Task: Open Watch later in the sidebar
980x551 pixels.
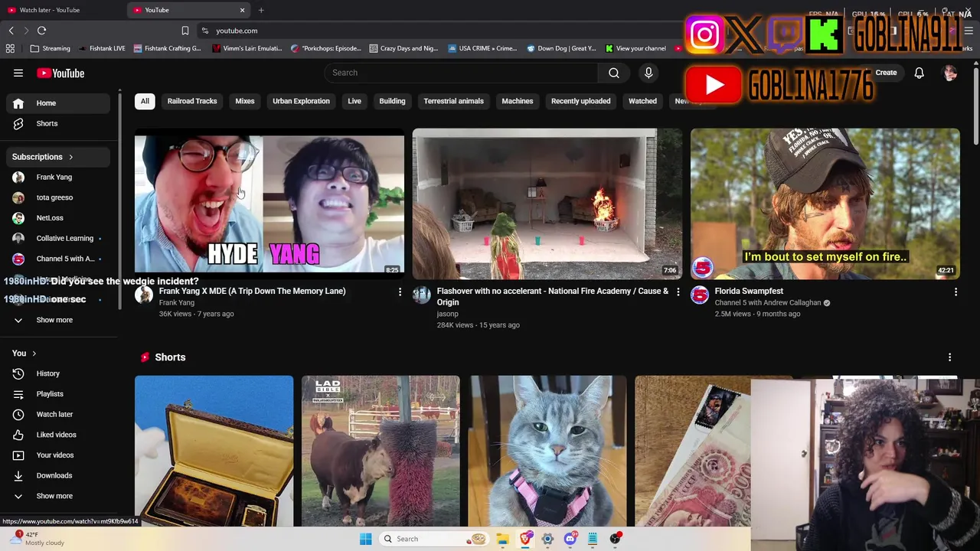Action: 58,414
